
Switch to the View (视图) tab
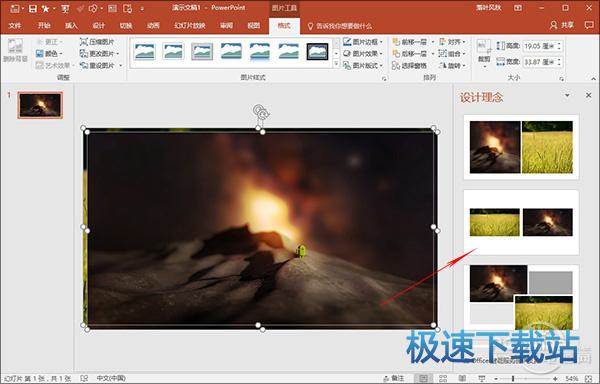point(254,26)
